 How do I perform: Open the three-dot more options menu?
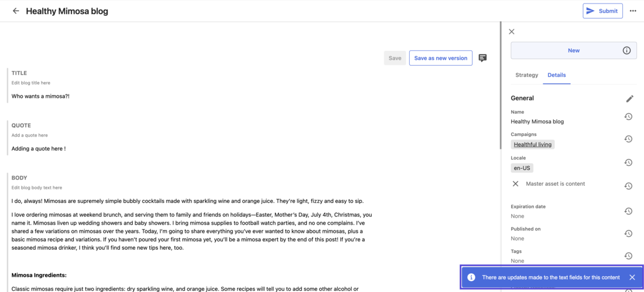[x=633, y=11]
